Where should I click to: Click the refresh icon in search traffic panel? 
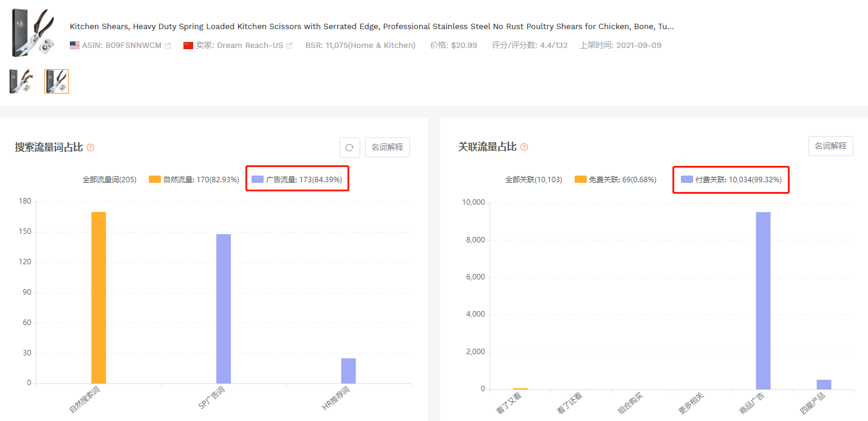tap(349, 147)
